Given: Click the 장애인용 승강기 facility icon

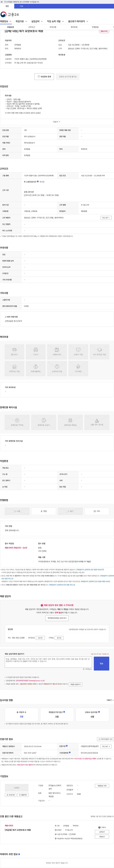Looking at the screenshot, I should point(44,422).
